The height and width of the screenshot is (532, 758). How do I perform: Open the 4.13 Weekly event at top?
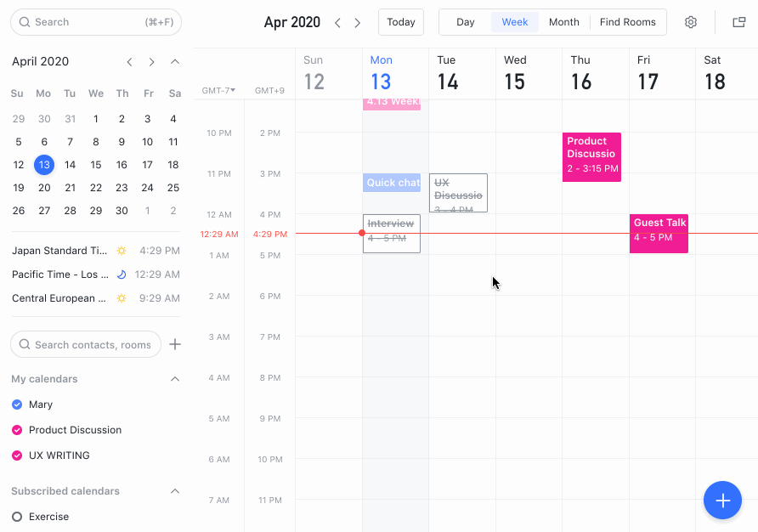[x=392, y=104]
